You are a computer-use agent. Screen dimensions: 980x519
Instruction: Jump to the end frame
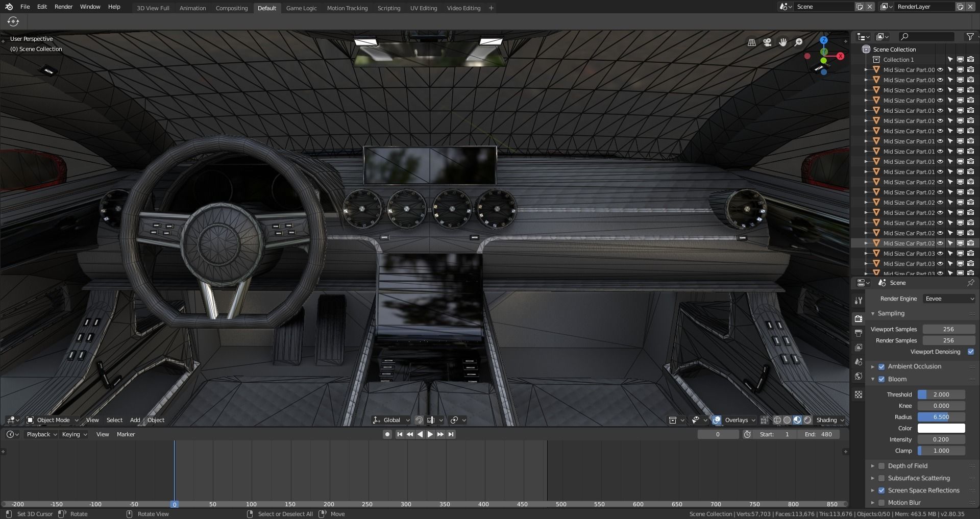(x=451, y=434)
